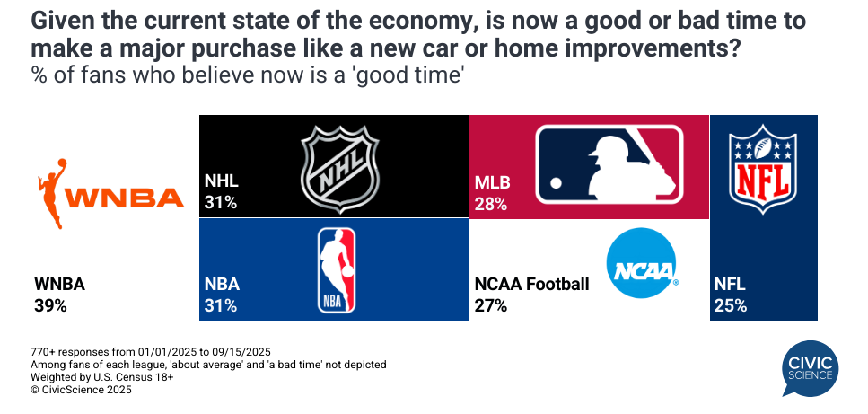Viewport: 868px width, 414px height.
Task: Click the 770+ responses footnote
Action: click(x=151, y=351)
